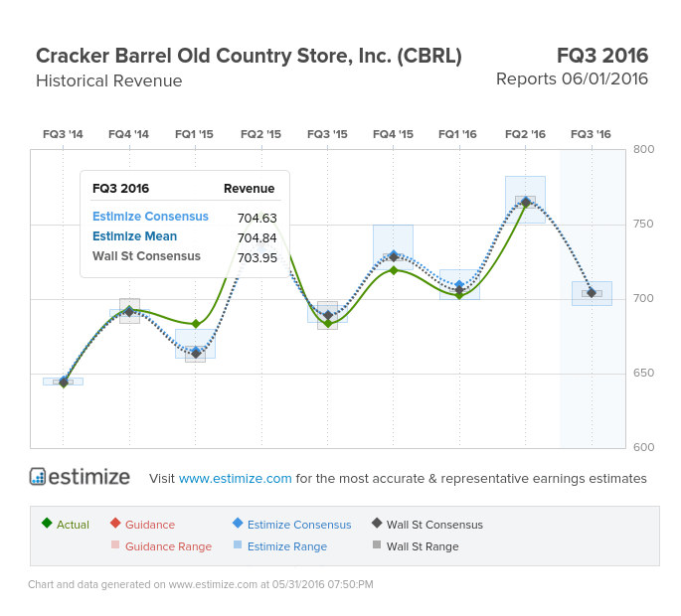Image resolution: width=681 pixels, height=616 pixels.
Task: Click the Cracker Barrel chart title
Action: [249, 56]
